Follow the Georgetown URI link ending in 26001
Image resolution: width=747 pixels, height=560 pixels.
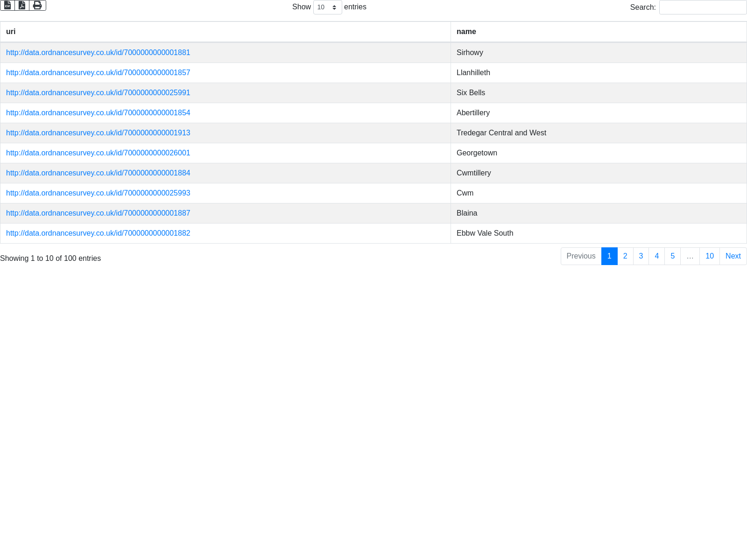click(98, 153)
